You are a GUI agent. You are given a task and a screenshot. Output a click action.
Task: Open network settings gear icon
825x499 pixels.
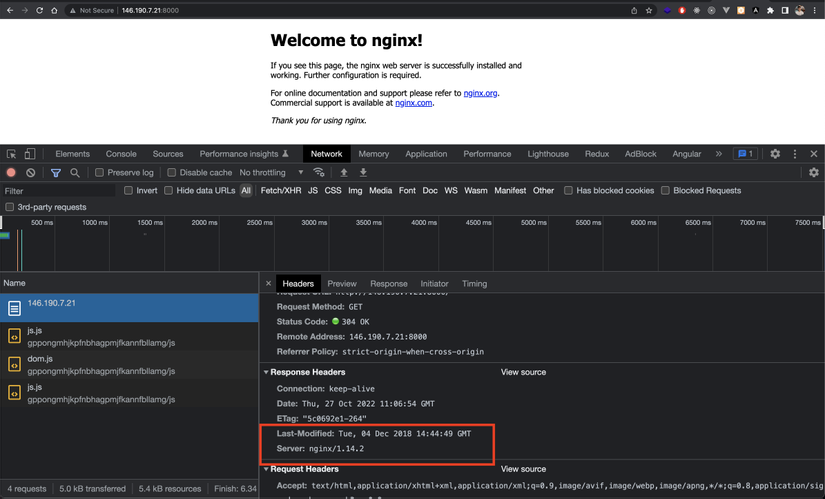point(813,172)
